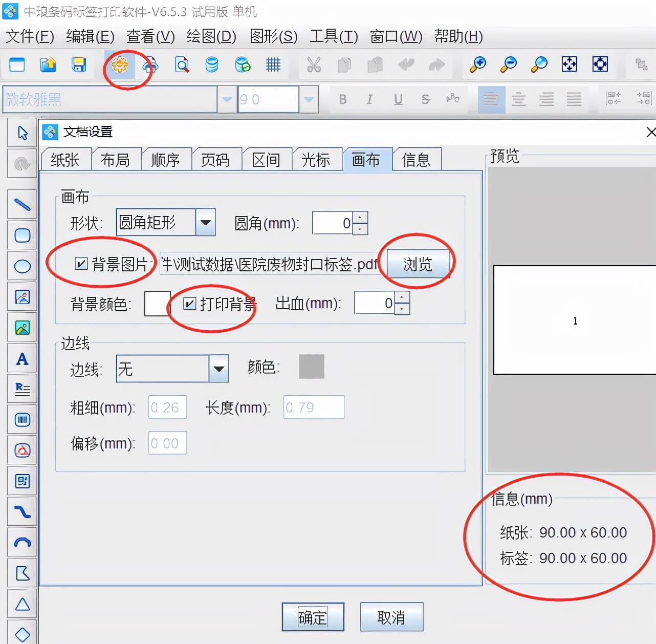
Task: Select the straight line drawing tool
Action: point(22,205)
